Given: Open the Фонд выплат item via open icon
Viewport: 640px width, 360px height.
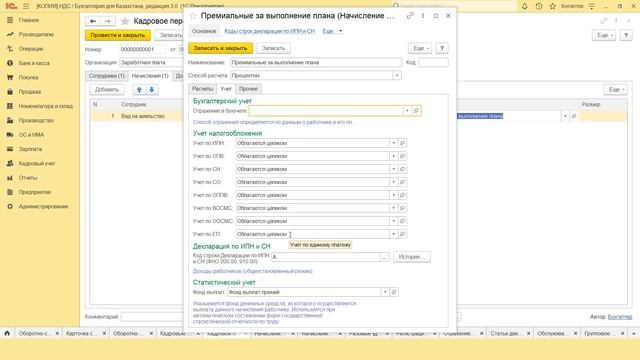Looking at the screenshot, I should pos(394,292).
